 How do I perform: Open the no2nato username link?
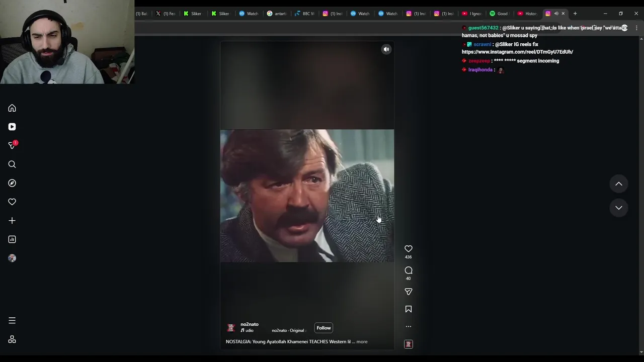[x=250, y=324]
